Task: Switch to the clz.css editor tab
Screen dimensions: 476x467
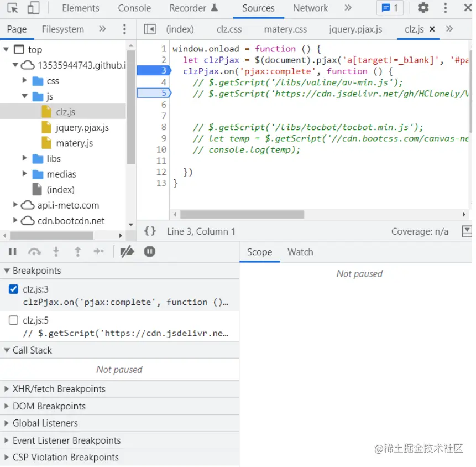Action: coord(229,29)
